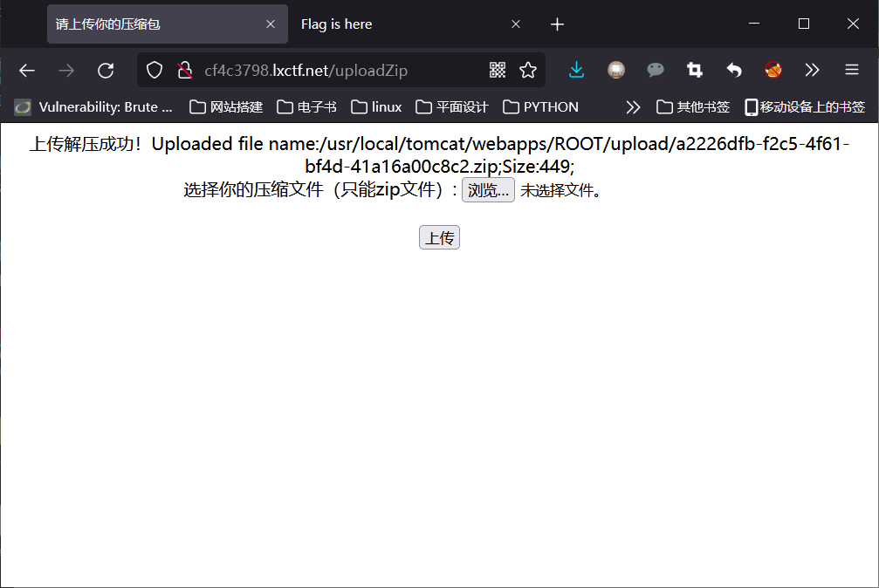Viewport: 879px width, 588px height.
Task: Click the 选择你的压缩文件 label
Action: [320, 190]
